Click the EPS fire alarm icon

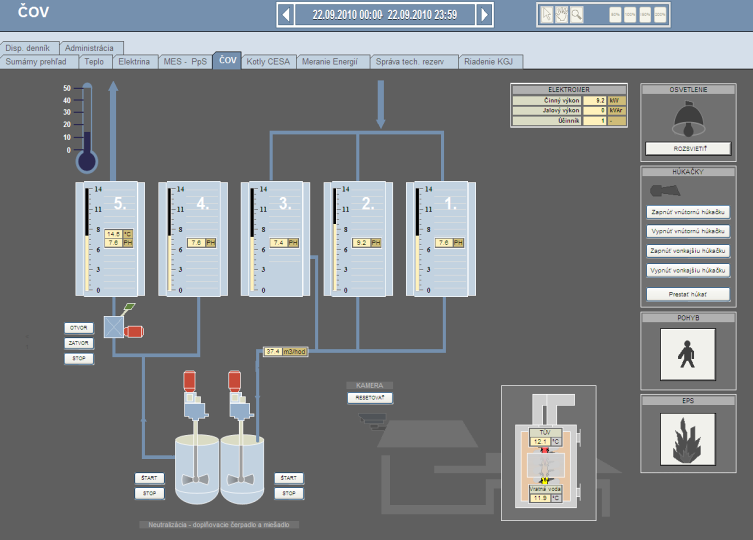point(688,439)
